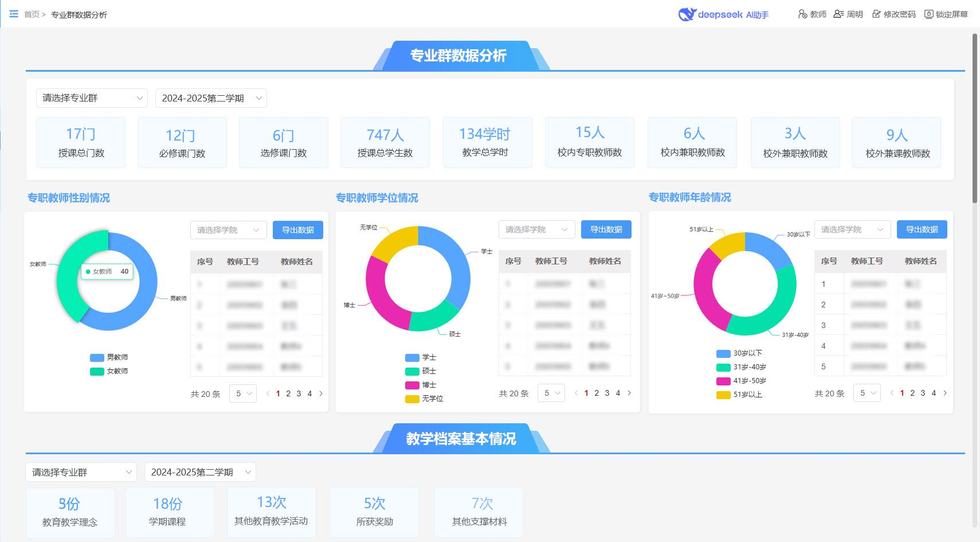Viewport: 980px width, 542px height.
Task: Expand the top 2024-2025第二学期 semester dropdown
Action: click(x=211, y=98)
